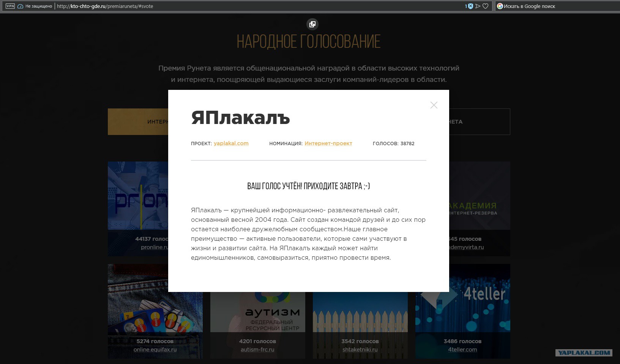This screenshot has width=620, height=364.
Task: Open the Интернет-проект nomination link
Action: click(x=328, y=143)
